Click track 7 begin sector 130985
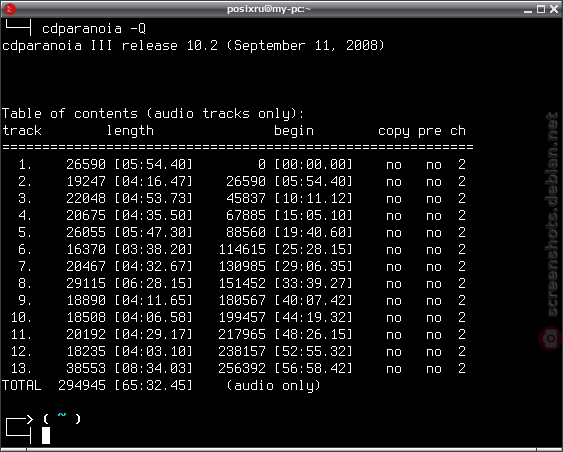Image resolution: width=563 pixels, height=452 pixels. click(242, 266)
